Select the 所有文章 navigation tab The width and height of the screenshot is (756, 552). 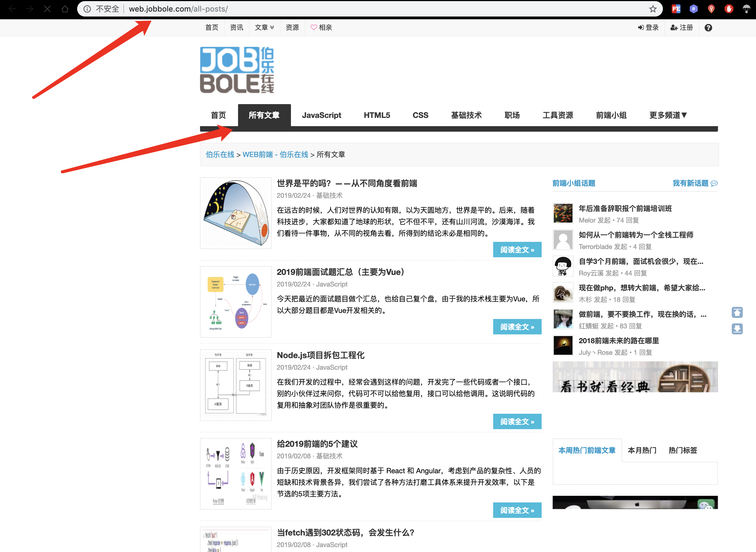264,115
